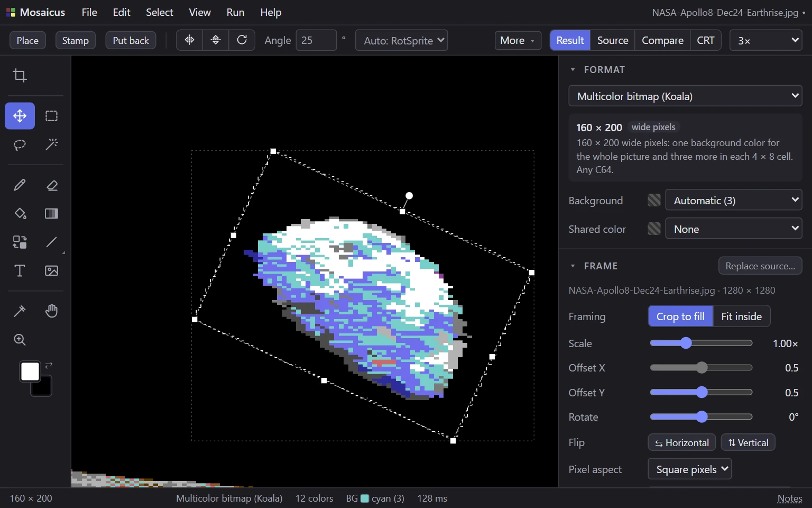Collapse the FRAME section
812x508 pixels.
coord(573,266)
